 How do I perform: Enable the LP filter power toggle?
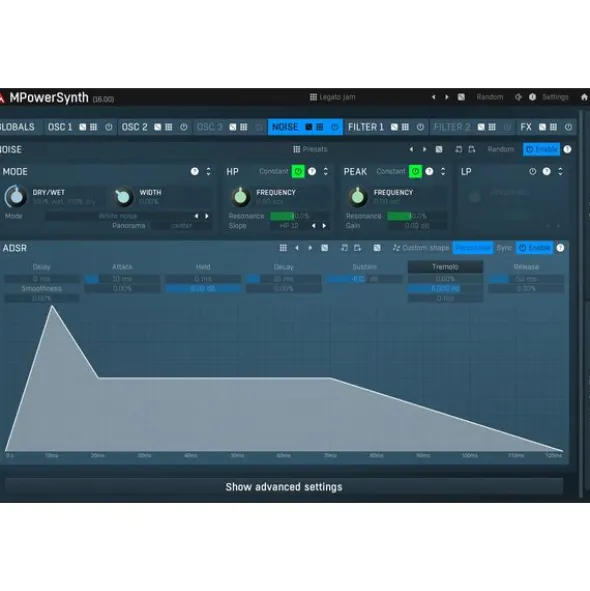[532, 171]
